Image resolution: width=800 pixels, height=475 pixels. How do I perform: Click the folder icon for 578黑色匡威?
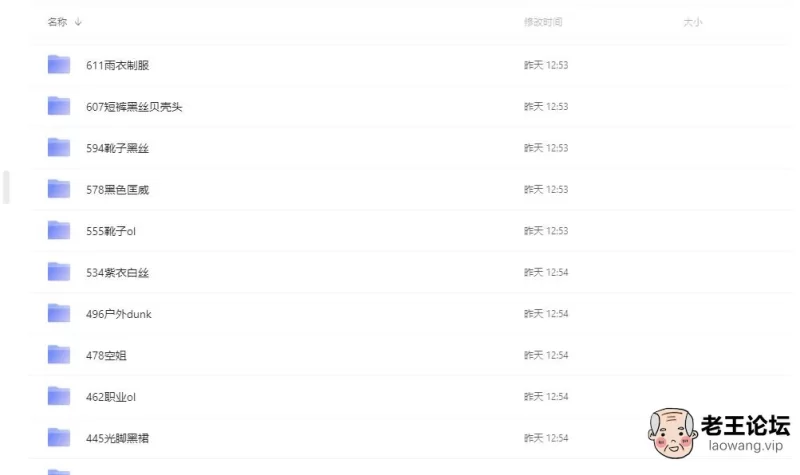59,189
